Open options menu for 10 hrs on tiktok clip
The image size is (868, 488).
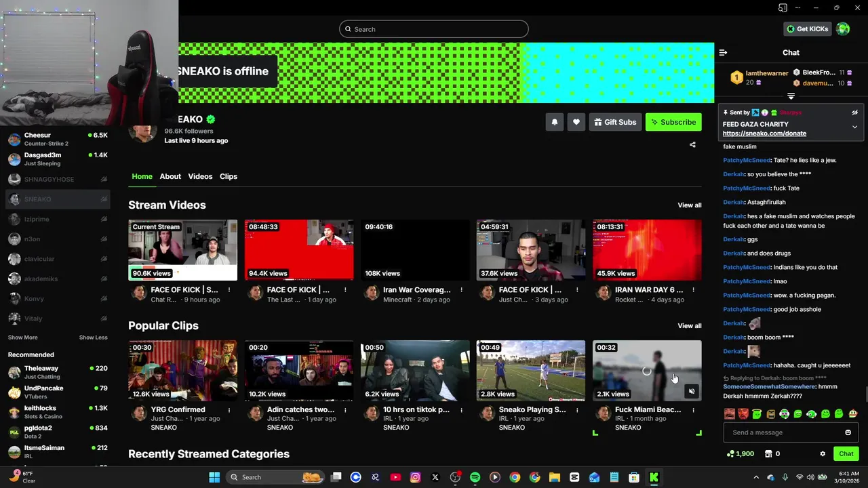(461, 410)
